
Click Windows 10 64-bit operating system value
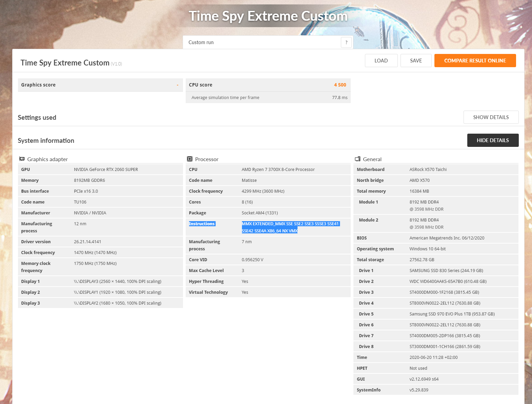[x=428, y=249]
